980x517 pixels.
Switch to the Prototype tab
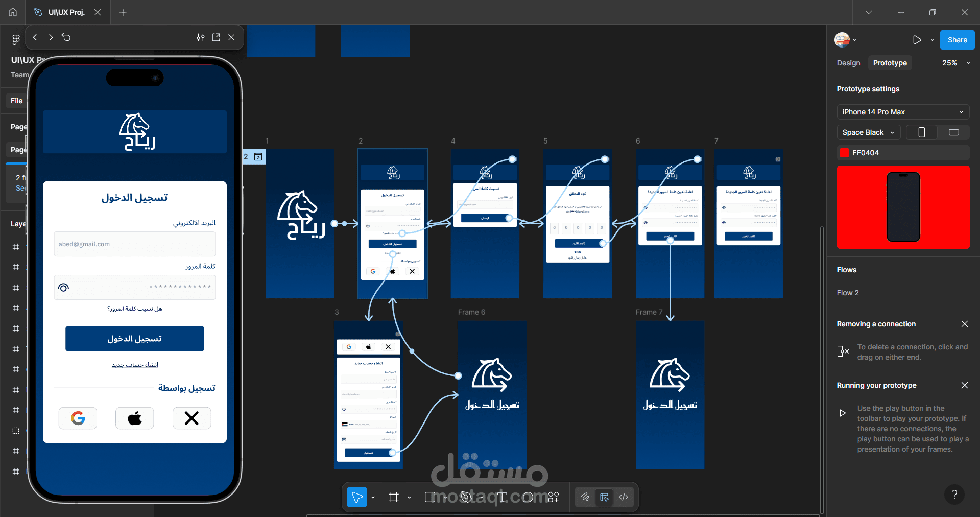[x=890, y=63]
